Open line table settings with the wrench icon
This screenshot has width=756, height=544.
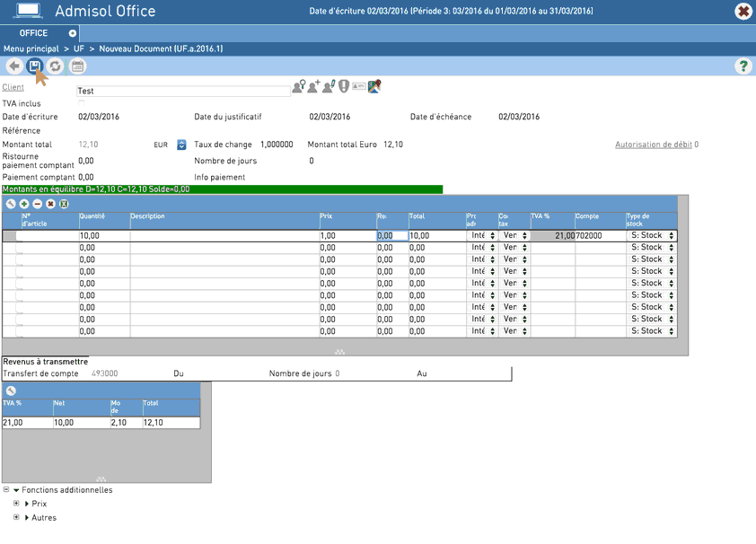coord(11,204)
